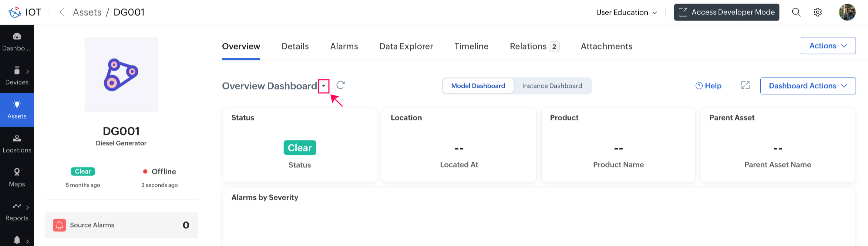Expand the Actions dropdown menu
The height and width of the screenshot is (246, 868).
[828, 46]
